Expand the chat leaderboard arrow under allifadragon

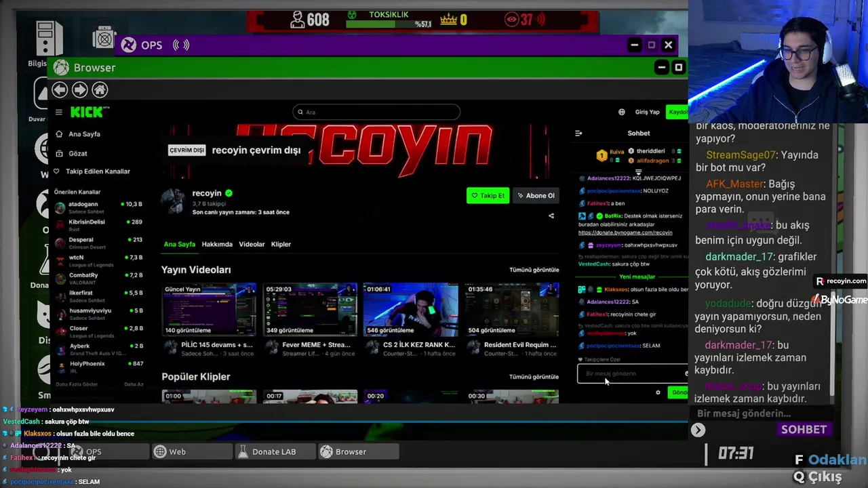click(638, 172)
